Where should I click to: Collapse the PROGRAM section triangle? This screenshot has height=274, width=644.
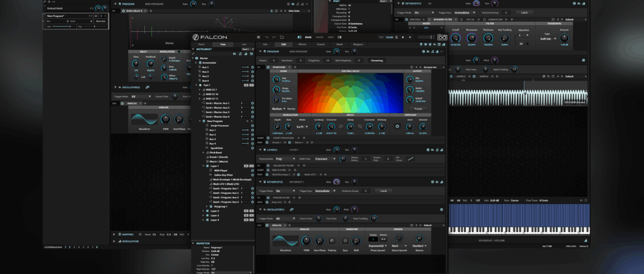pos(260,51)
